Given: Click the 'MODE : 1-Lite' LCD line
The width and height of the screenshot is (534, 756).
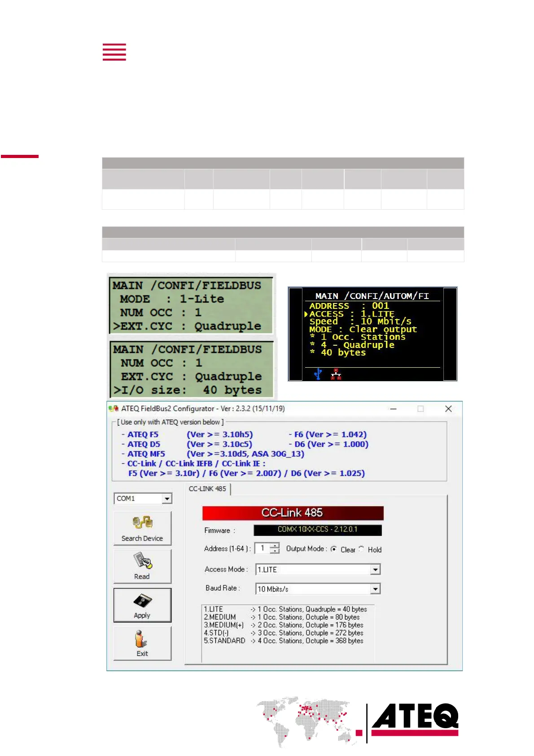Looking at the screenshot, I should [172, 299].
